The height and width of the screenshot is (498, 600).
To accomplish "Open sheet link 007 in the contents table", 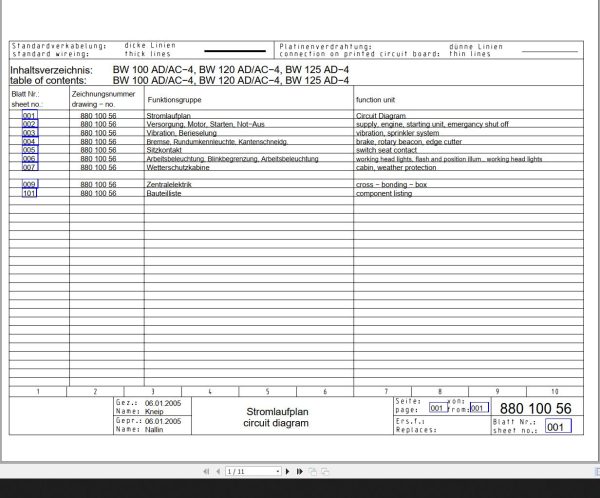I will [x=29, y=167].
